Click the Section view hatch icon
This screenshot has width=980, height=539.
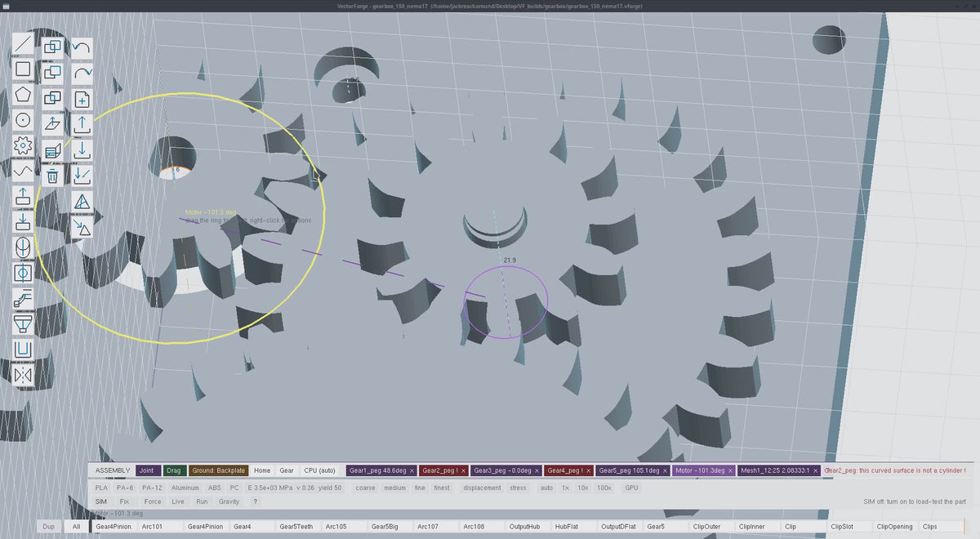(52, 150)
